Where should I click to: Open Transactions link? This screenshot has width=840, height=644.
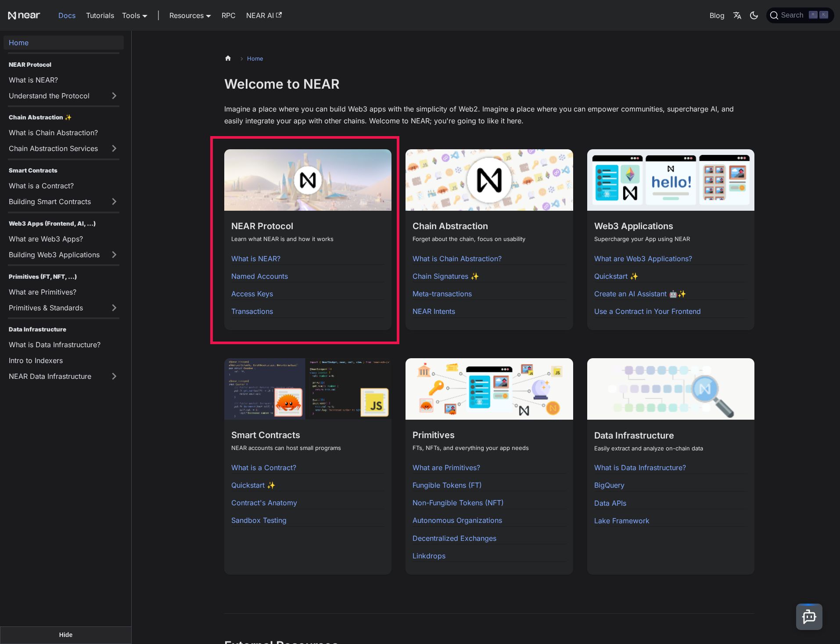tap(252, 311)
